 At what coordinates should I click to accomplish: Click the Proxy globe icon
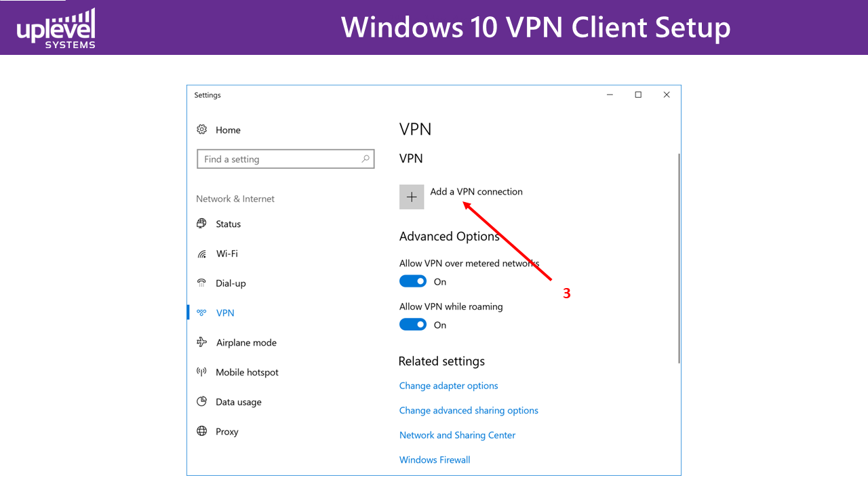point(201,431)
